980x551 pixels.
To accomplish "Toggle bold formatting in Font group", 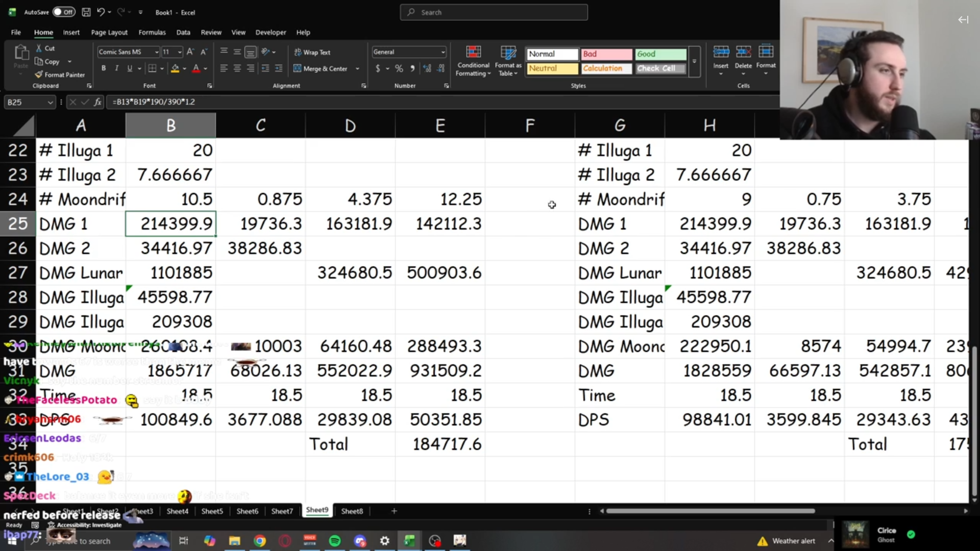I will tap(104, 68).
